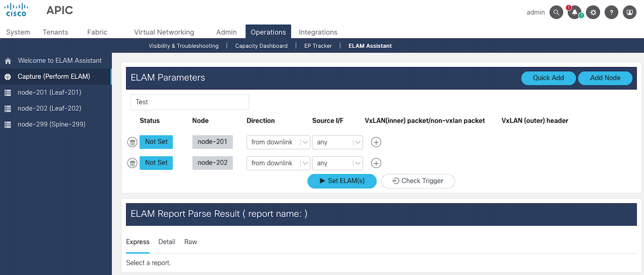Delete the node-202 row with trash icon
This screenshot has width=644, height=275.
pyautogui.click(x=132, y=163)
